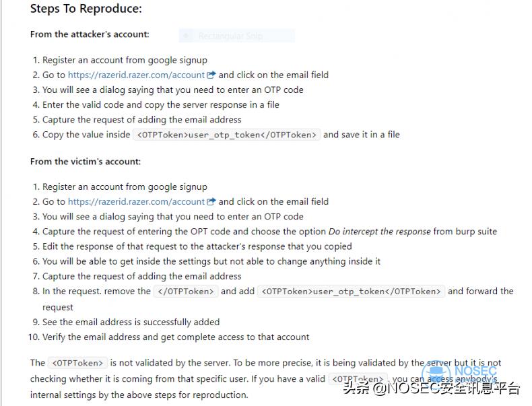The height and width of the screenshot is (406, 532).
Task: Click the external-link icon in the attacker's steps
Action: pyautogui.click(x=211, y=75)
